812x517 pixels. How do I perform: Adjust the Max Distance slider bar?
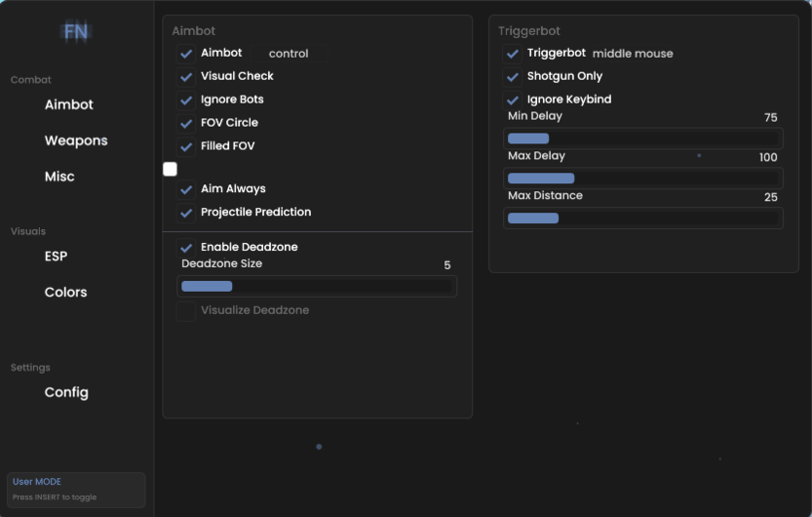(x=642, y=219)
